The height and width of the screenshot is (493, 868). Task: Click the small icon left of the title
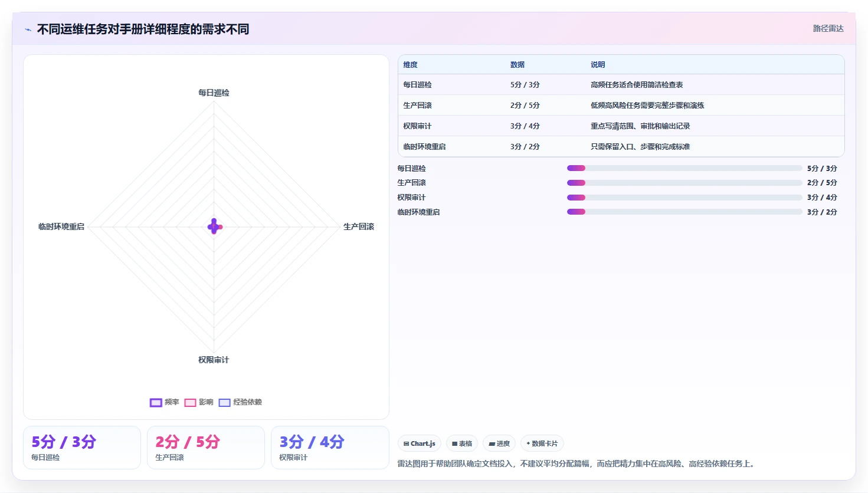(28, 29)
